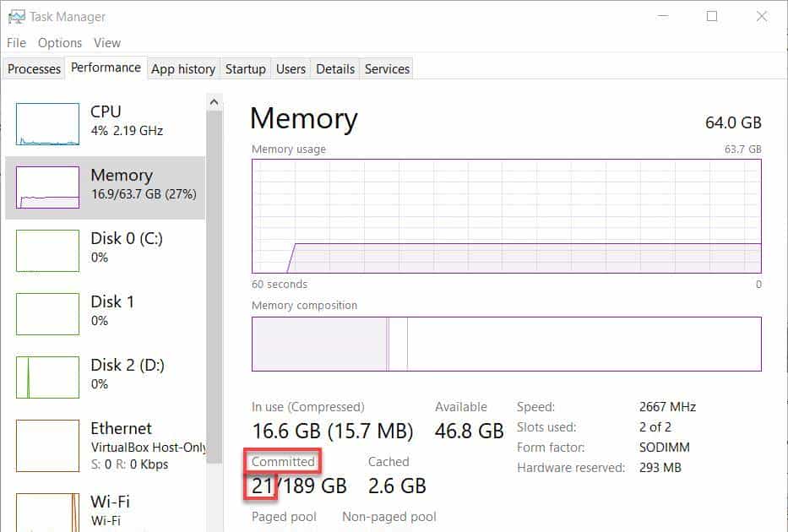Click the Memory composition bar
788x532 pixels.
(507, 344)
